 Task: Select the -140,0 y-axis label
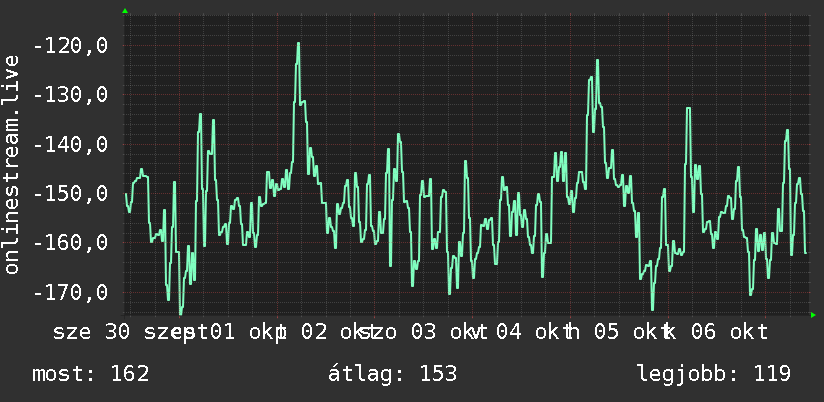70,145
